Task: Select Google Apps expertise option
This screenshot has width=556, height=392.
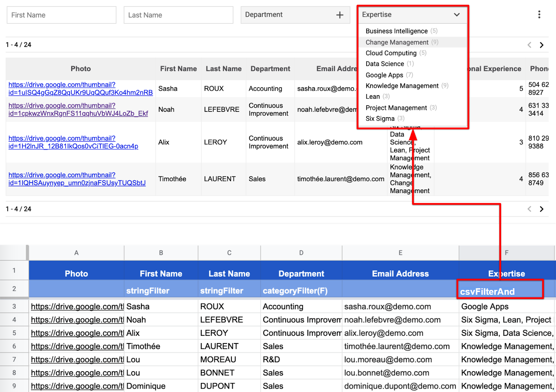Action: 412,75
